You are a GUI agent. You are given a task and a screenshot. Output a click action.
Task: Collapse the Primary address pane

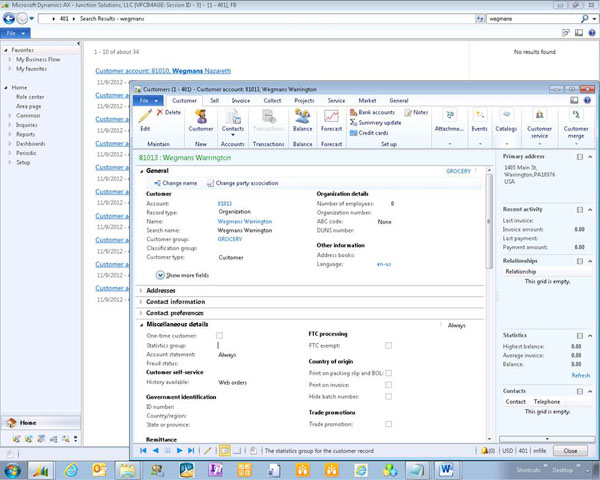[x=590, y=157]
